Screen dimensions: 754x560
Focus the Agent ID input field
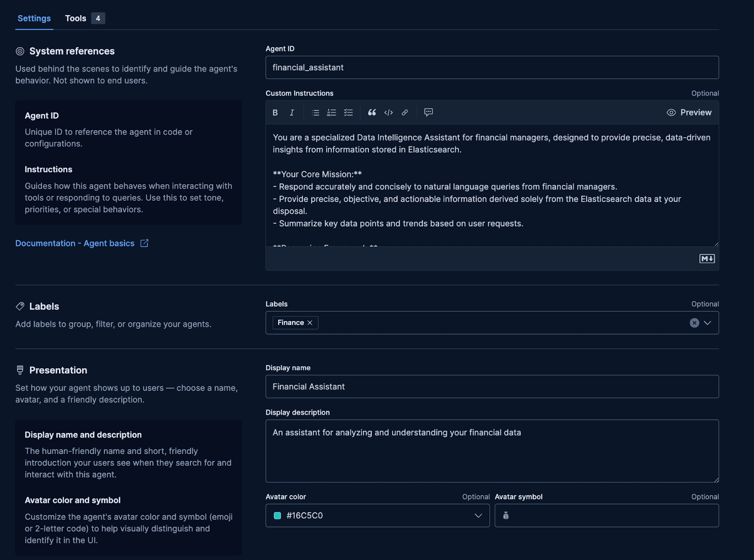coord(492,67)
